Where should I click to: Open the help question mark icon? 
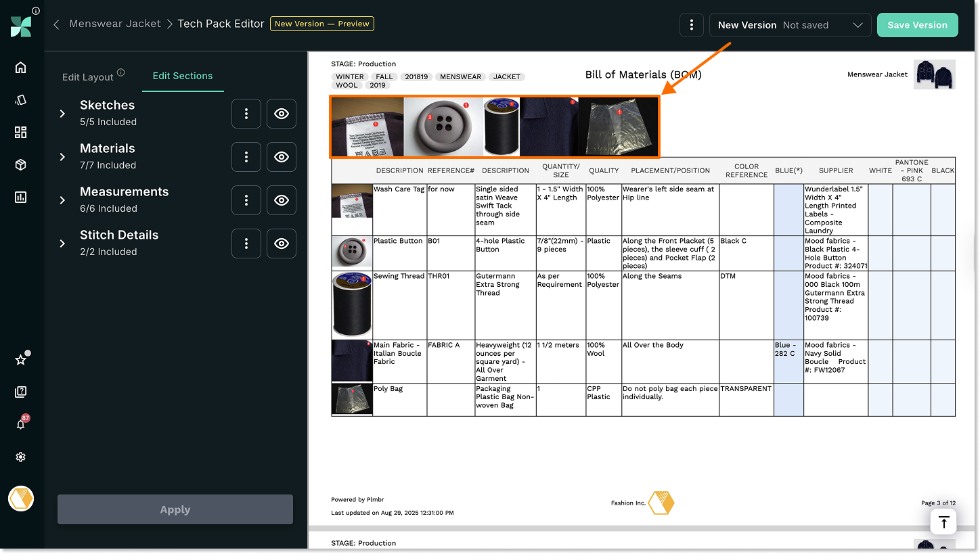point(20,392)
